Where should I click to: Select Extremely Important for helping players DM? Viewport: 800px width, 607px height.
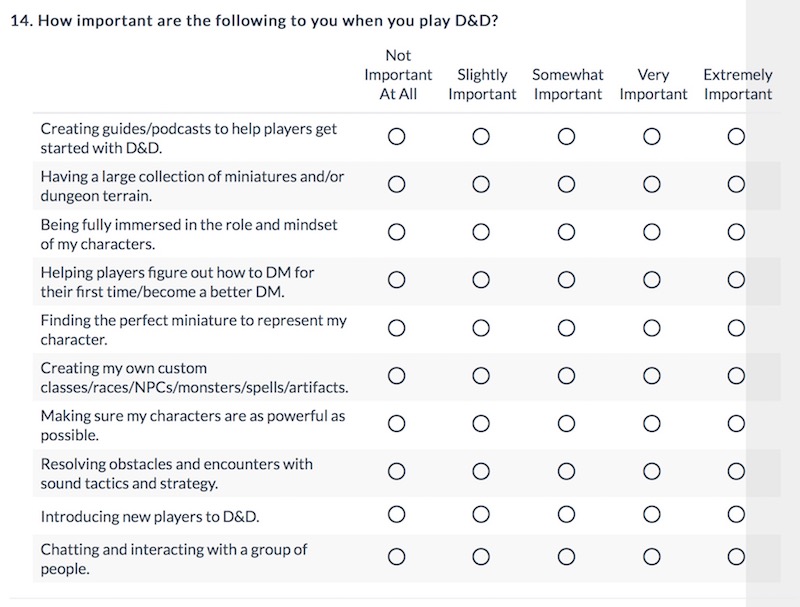pos(736,280)
